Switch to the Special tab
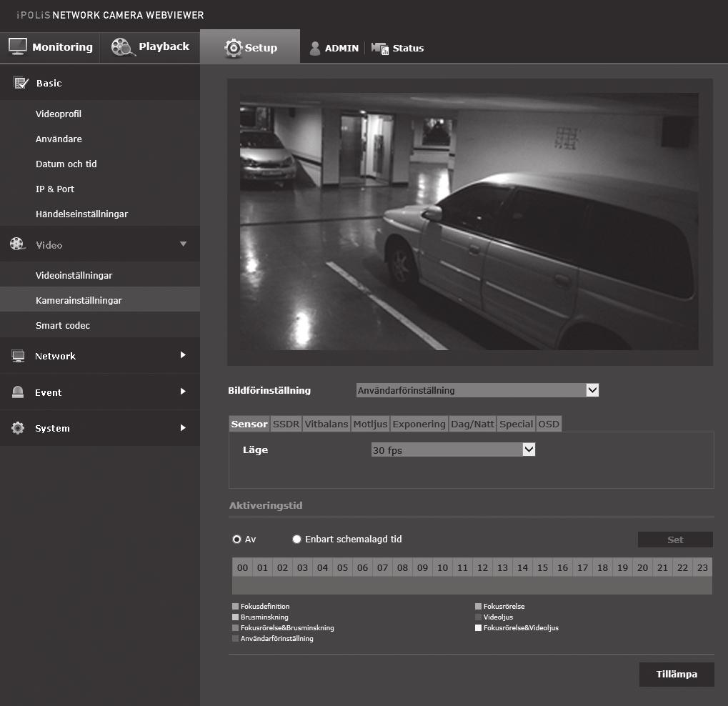Viewport: 728px width, 706px height. pyautogui.click(x=517, y=424)
